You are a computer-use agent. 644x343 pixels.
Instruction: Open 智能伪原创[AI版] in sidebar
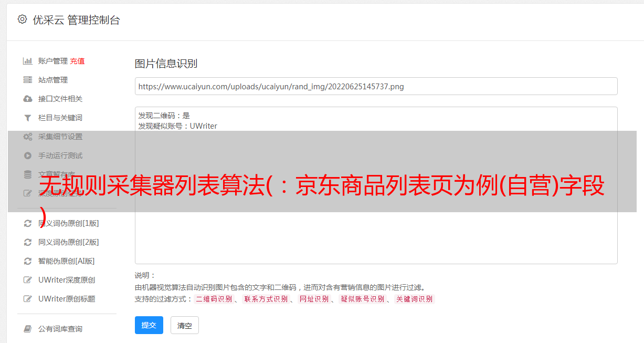point(67,261)
